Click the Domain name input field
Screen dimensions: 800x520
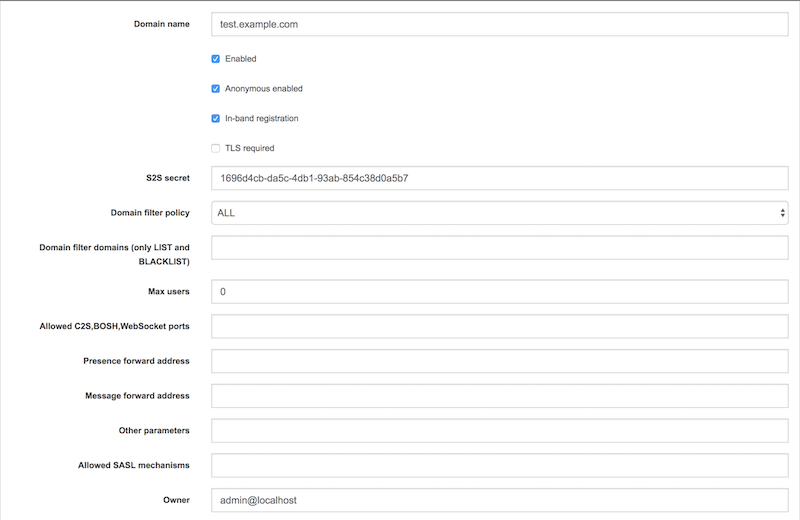[x=500, y=24]
